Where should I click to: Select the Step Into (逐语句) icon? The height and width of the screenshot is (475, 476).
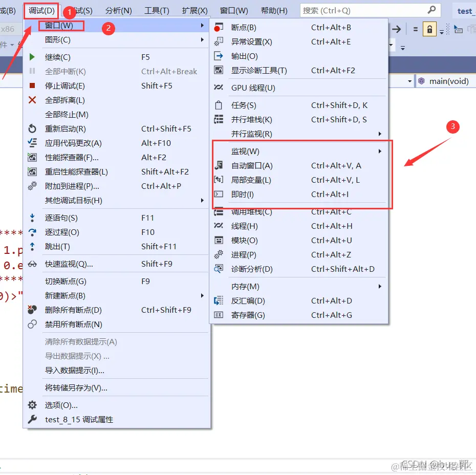coord(32,218)
